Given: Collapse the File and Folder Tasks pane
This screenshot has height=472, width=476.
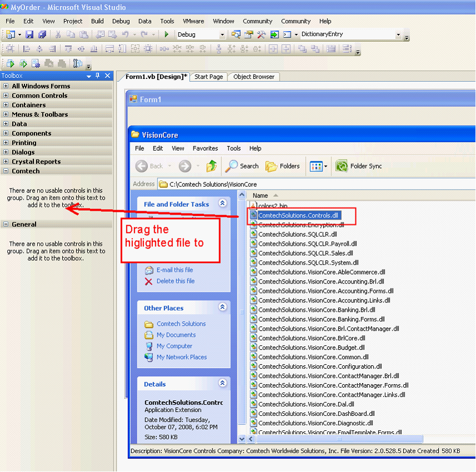Looking at the screenshot, I should coord(222,203).
